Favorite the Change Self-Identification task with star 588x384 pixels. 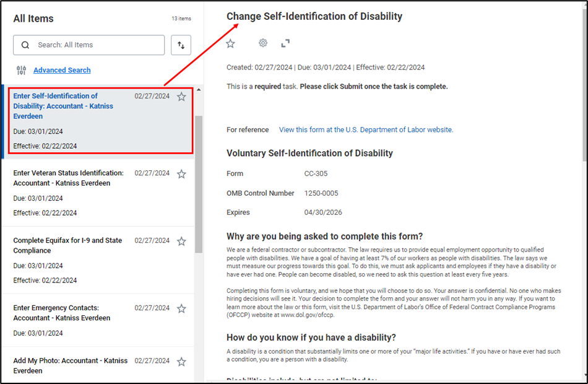coord(230,43)
